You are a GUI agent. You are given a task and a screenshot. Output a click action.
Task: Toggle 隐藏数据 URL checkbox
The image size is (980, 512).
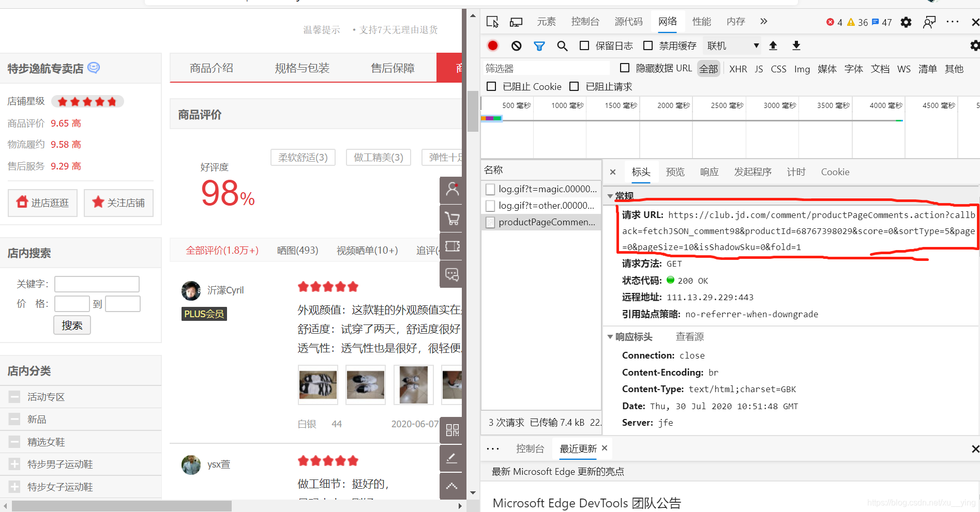pyautogui.click(x=625, y=68)
